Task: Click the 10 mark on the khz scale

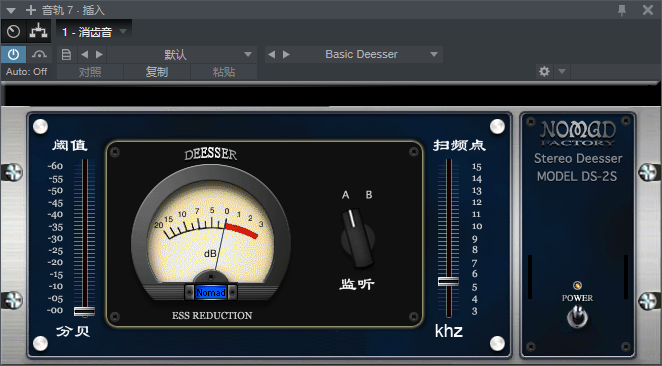Action: pos(477,226)
